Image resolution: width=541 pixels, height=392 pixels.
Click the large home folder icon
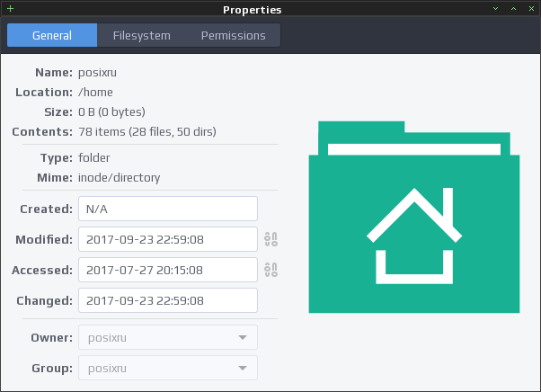[414, 217]
